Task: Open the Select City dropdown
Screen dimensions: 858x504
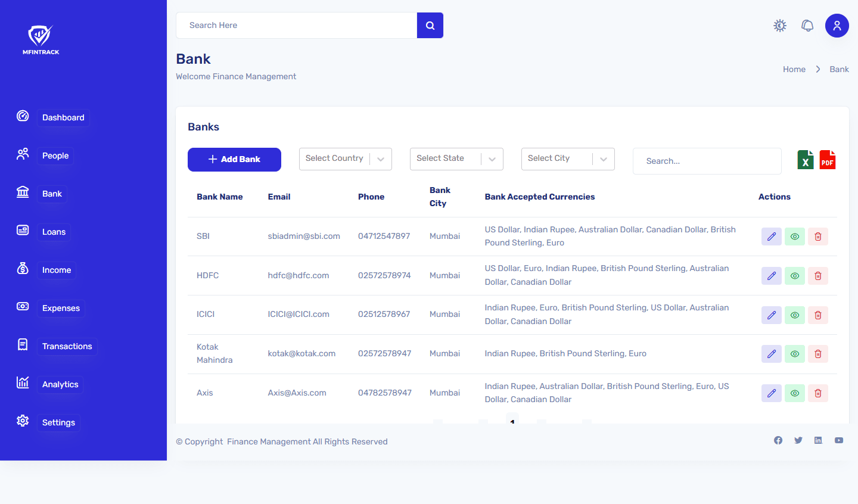Action: pos(567,158)
